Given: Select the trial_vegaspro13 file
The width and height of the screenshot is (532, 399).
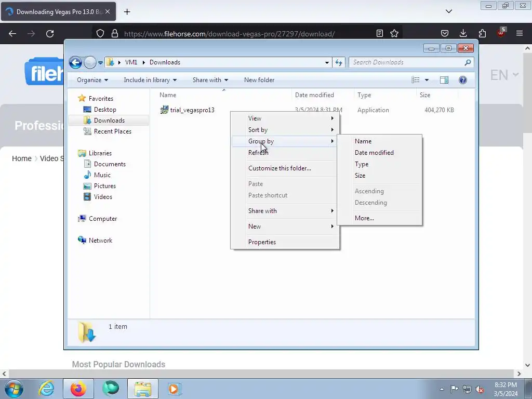Looking at the screenshot, I should tap(192, 110).
